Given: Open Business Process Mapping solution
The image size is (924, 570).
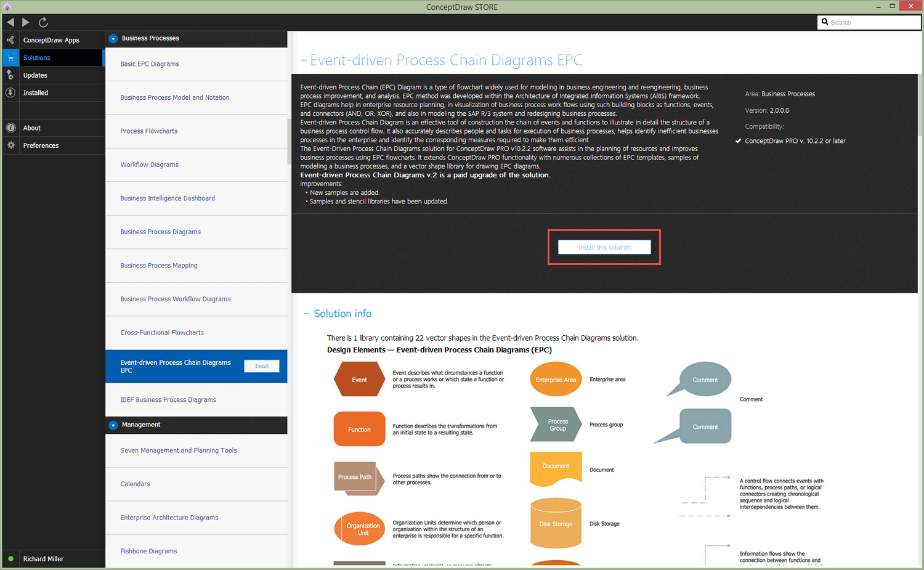Looking at the screenshot, I should [x=197, y=266].
